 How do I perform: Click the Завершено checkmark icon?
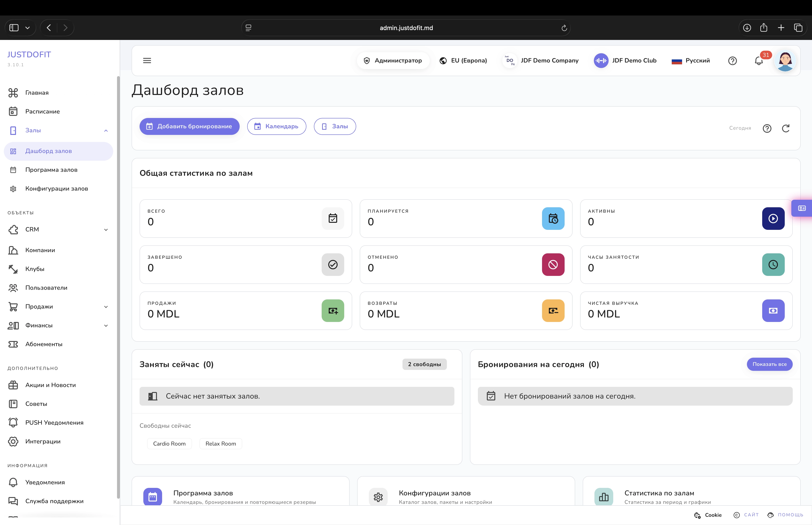click(333, 265)
